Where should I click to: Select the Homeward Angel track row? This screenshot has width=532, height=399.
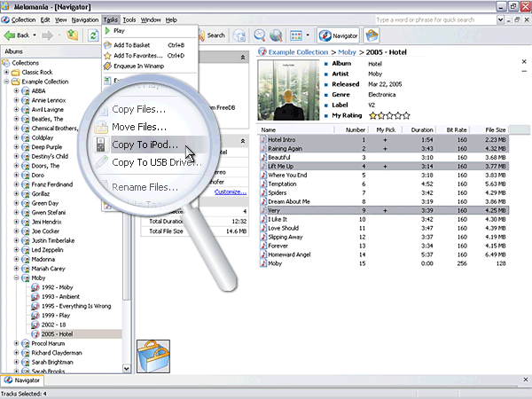383,254
